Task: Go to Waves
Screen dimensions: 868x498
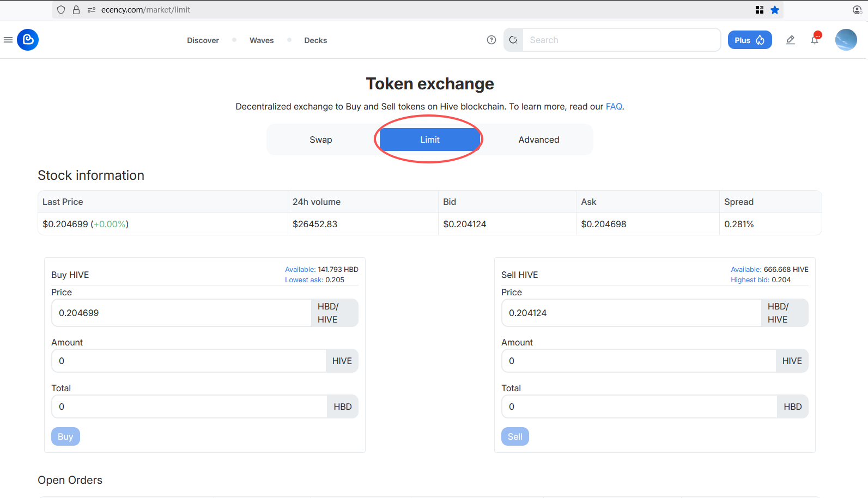Action: 262,40
